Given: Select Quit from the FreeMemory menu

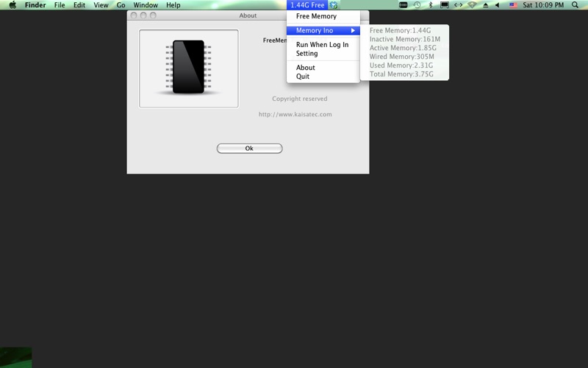Looking at the screenshot, I should click(x=303, y=77).
